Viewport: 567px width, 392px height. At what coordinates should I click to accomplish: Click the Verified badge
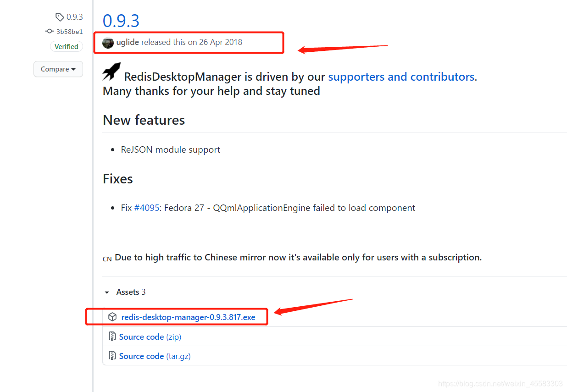point(66,46)
